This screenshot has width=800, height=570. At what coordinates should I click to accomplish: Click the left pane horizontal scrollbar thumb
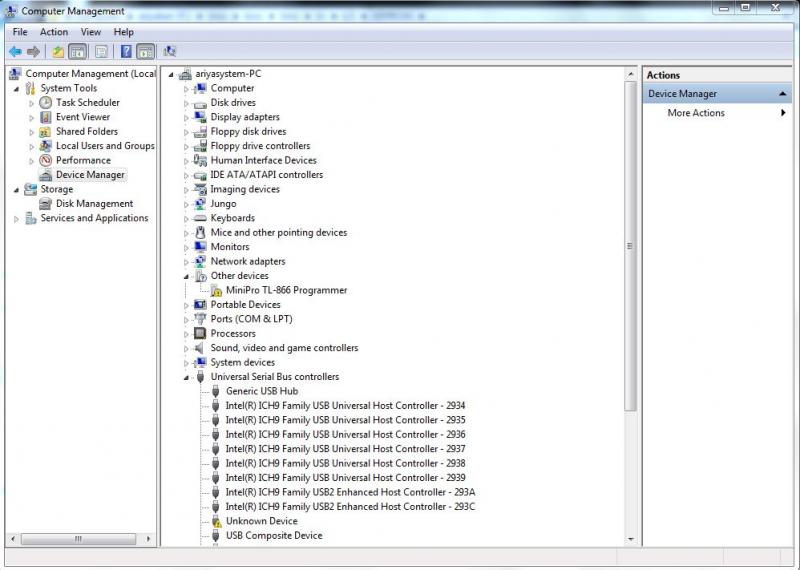tap(78, 539)
